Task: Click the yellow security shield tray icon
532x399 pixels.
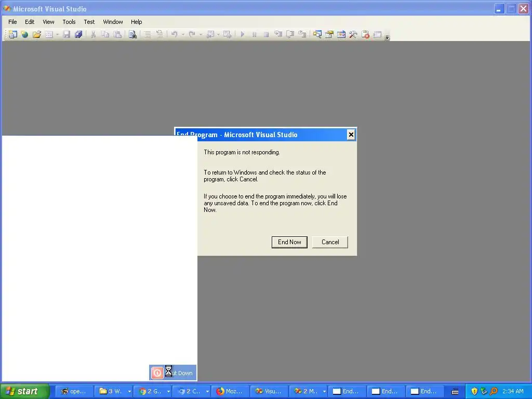Action: coord(474,391)
